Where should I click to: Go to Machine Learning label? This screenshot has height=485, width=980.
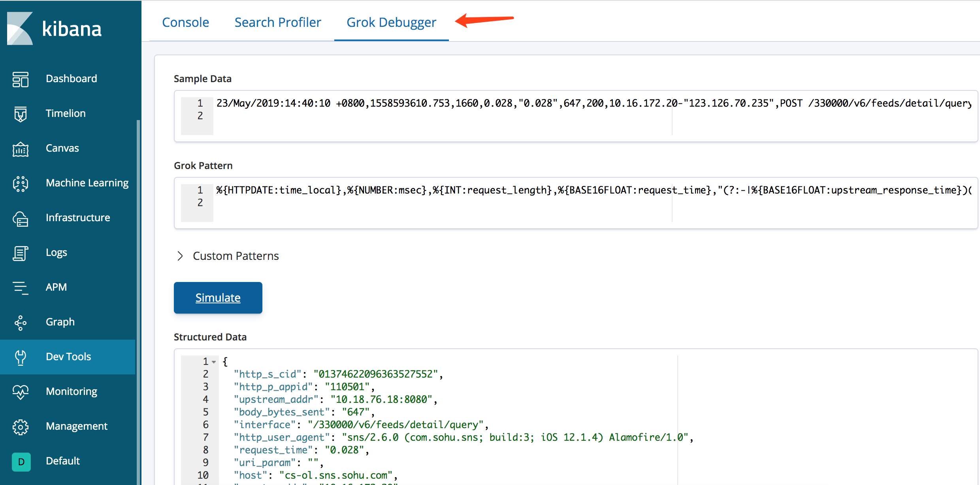[87, 183]
